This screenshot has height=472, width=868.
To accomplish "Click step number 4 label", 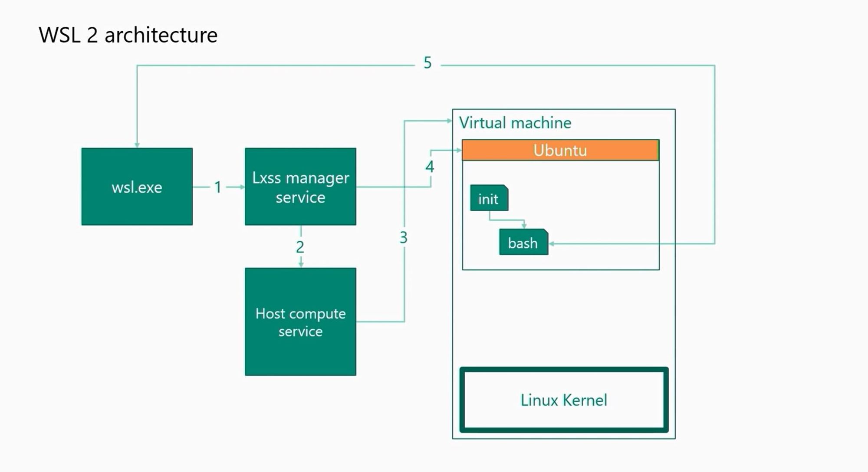I will point(430,167).
